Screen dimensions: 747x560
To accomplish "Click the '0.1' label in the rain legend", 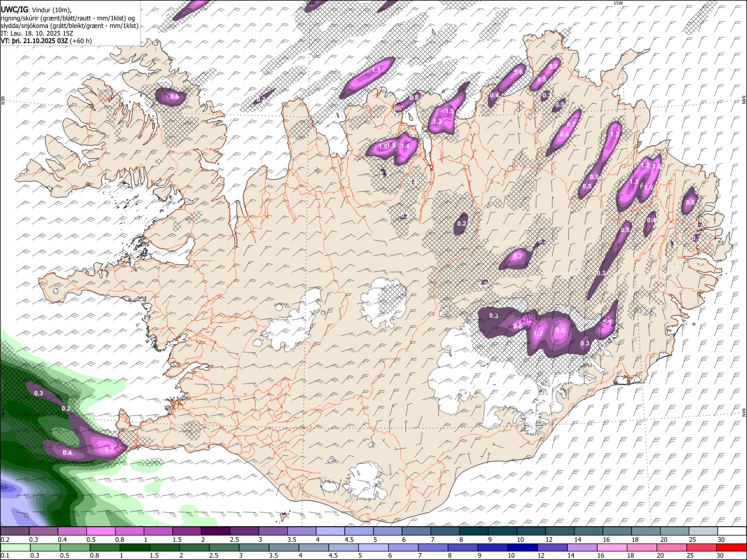I will click(x=5, y=555).
